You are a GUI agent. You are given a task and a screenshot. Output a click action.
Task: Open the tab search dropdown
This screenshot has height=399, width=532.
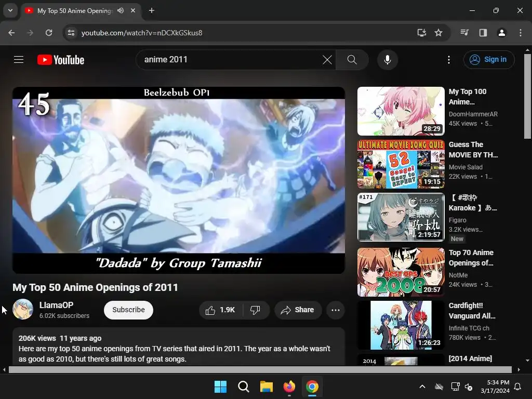click(x=10, y=10)
